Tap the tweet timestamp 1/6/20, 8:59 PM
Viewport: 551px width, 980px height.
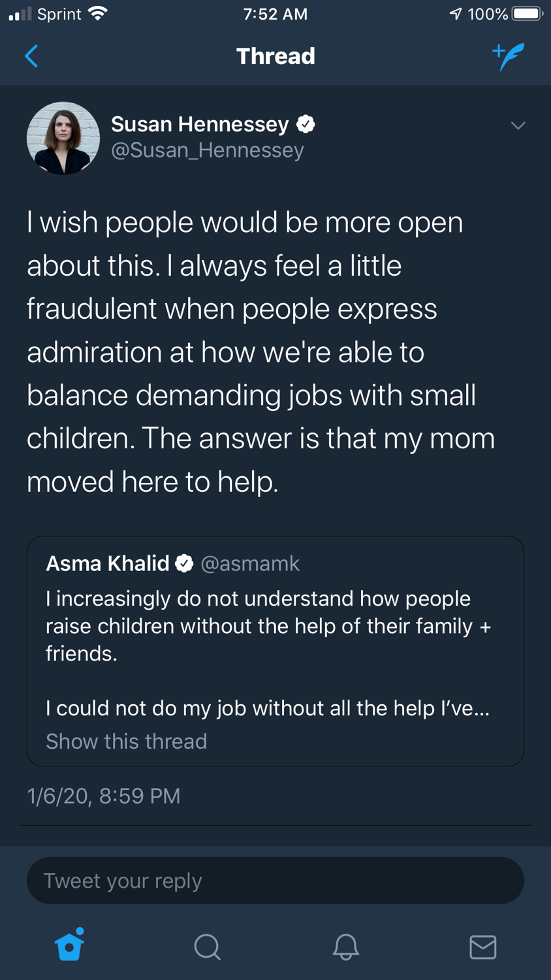pos(104,796)
